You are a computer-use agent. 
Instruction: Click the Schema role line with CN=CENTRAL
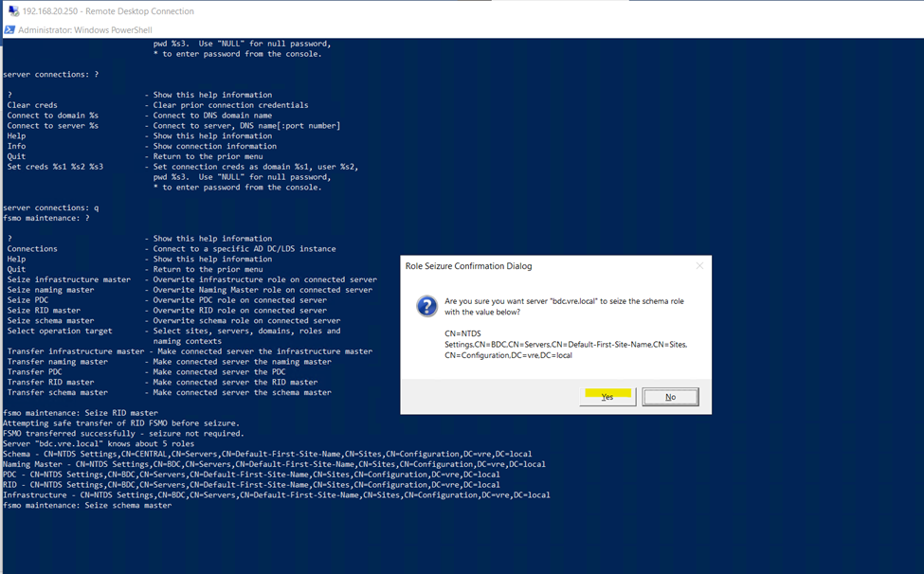click(x=267, y=454)
